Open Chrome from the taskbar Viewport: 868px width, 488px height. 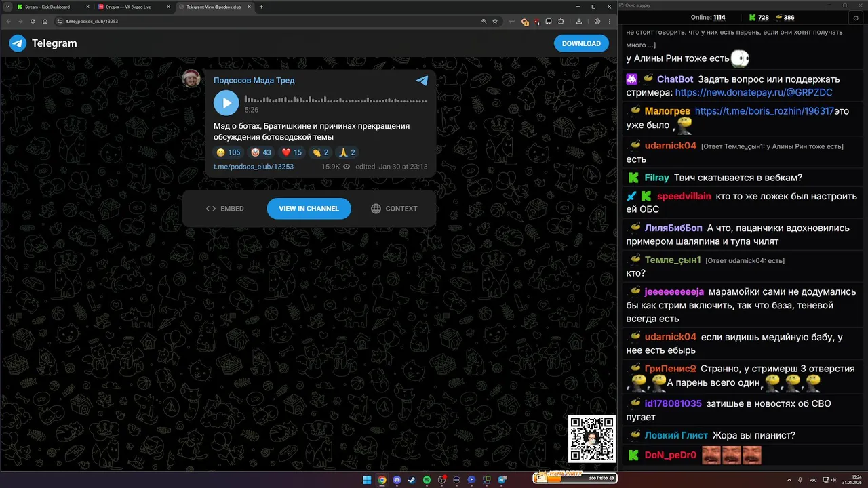click(x=382, y=480)
